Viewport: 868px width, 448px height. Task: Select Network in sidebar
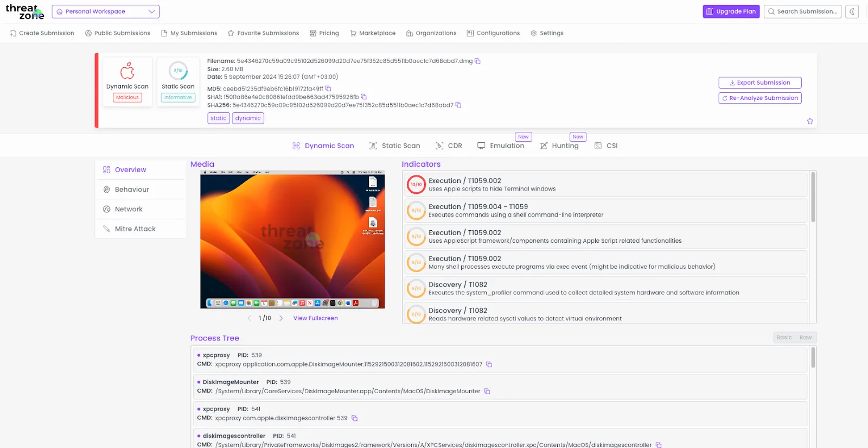click(141, 209)
